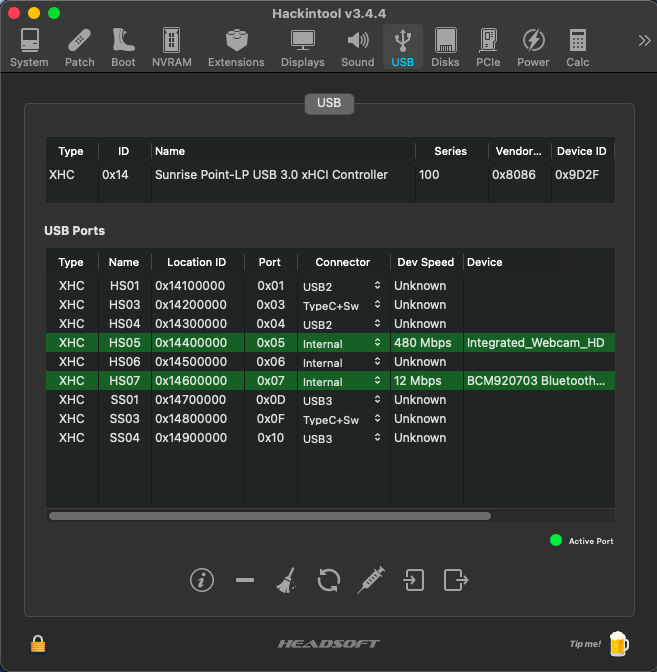657x672 pixels.
Task: Open the Patch toolbar section
Action: point(80,47)
